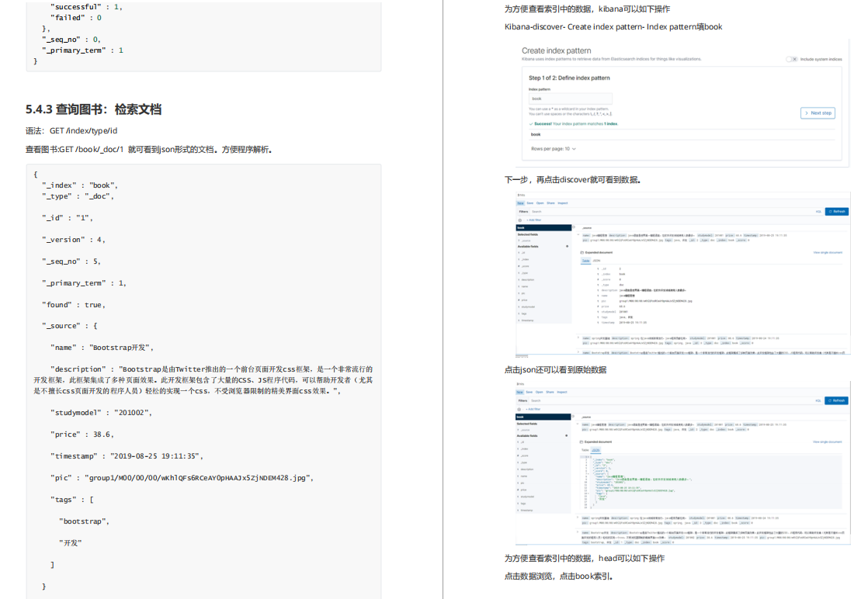868x599 pixels.
Task: Click KQL in the JSON-view Discover screenshot
Action: [x=818, y=400]
